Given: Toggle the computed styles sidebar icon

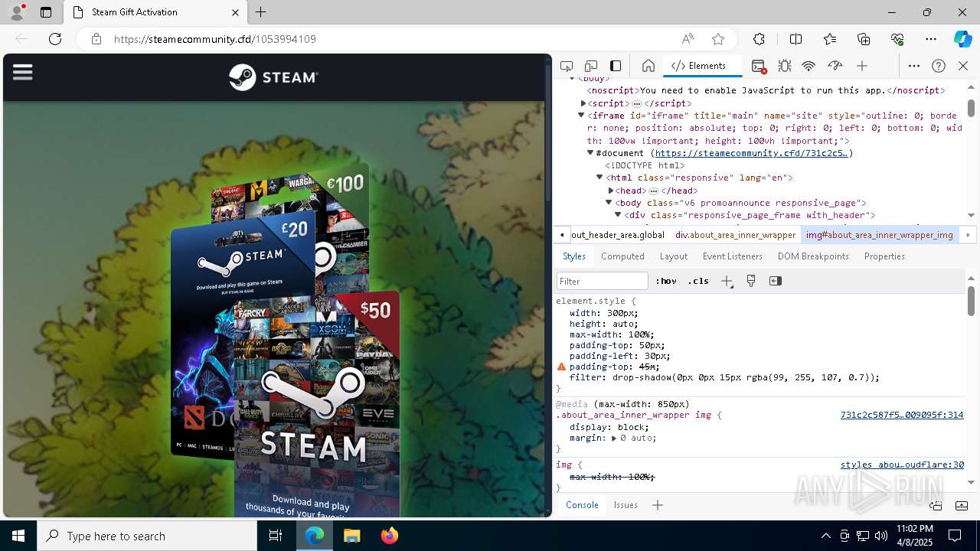Looking at the screenshot, I should pyautogui.click(x=776, y=281).
